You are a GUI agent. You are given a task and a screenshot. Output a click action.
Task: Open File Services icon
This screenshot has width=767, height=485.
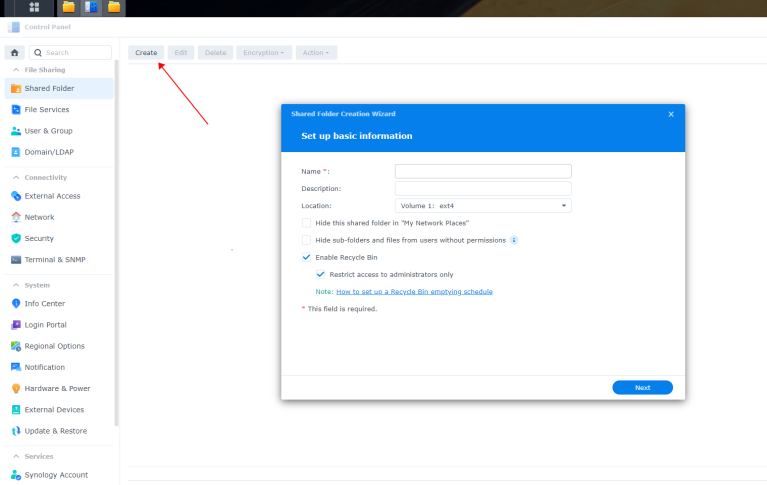tap(16, 109)
